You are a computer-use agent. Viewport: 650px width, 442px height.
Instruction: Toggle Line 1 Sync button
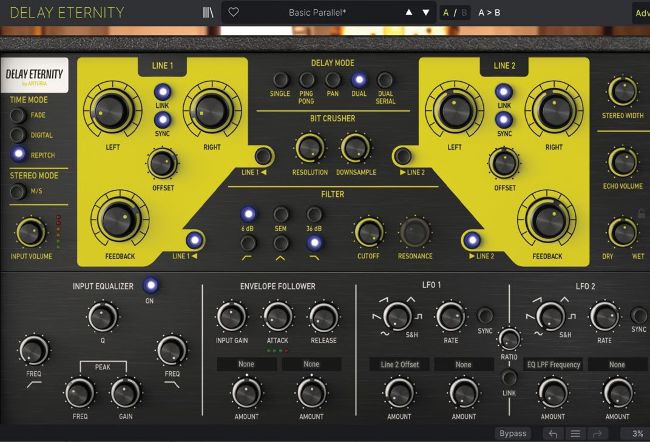tap(162, 120)
